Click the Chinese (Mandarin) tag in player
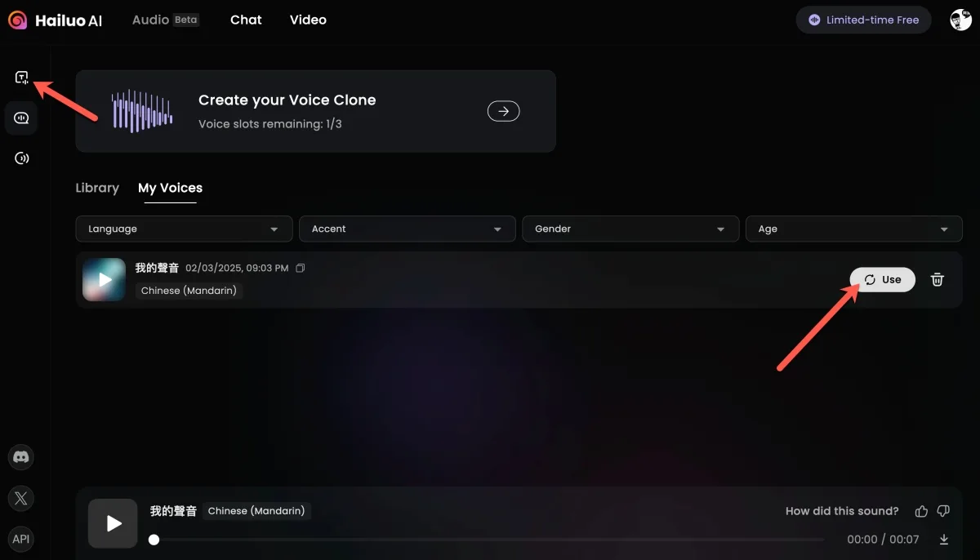The height and width of the screenshot is (560, 980). click(x=256, y=511)
